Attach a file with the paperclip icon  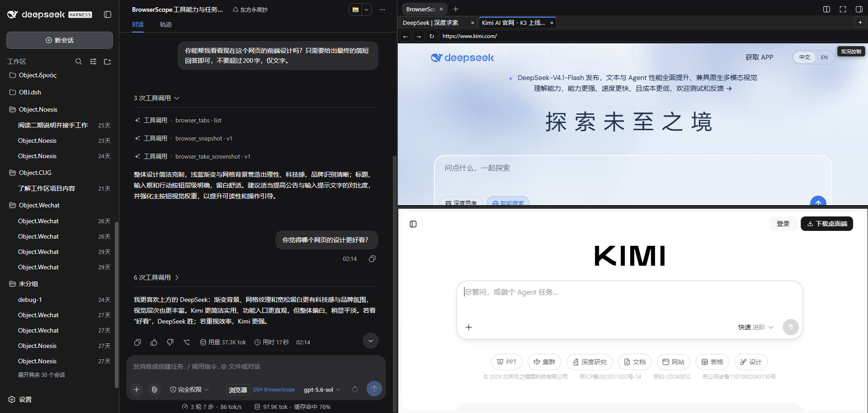[x=155, y=389]
